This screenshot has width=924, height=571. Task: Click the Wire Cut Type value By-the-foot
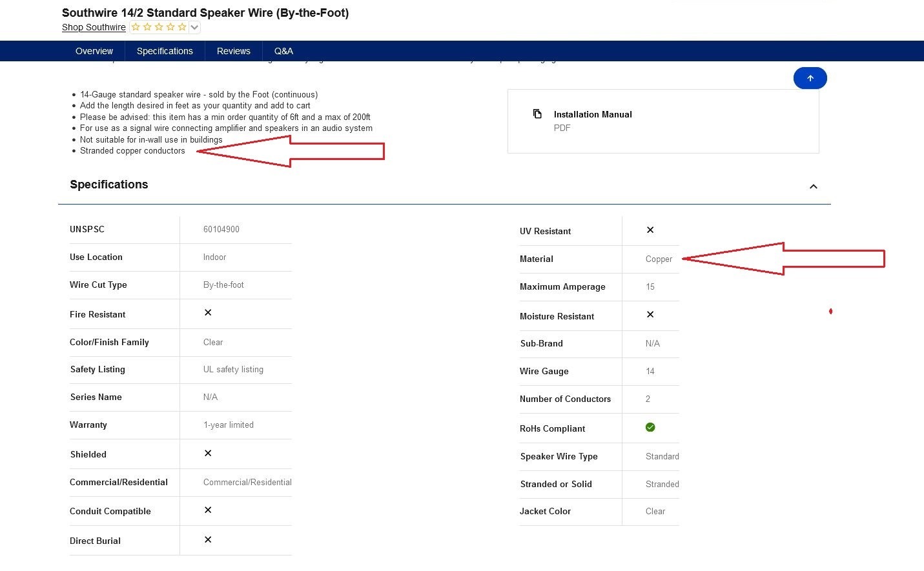coord(223,285)
